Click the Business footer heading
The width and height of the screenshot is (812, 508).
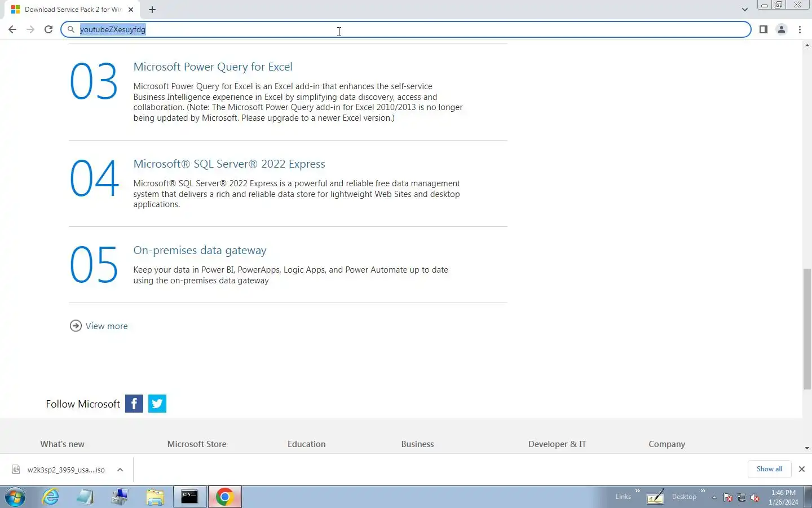[417, 444]
